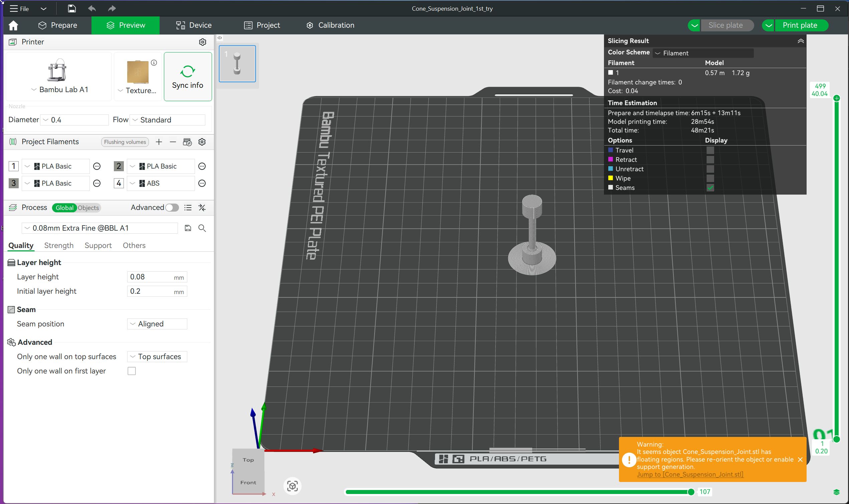Uncheck the Seams display checkbox
Screen dimensions: 849x504
[x=710, y=188]
